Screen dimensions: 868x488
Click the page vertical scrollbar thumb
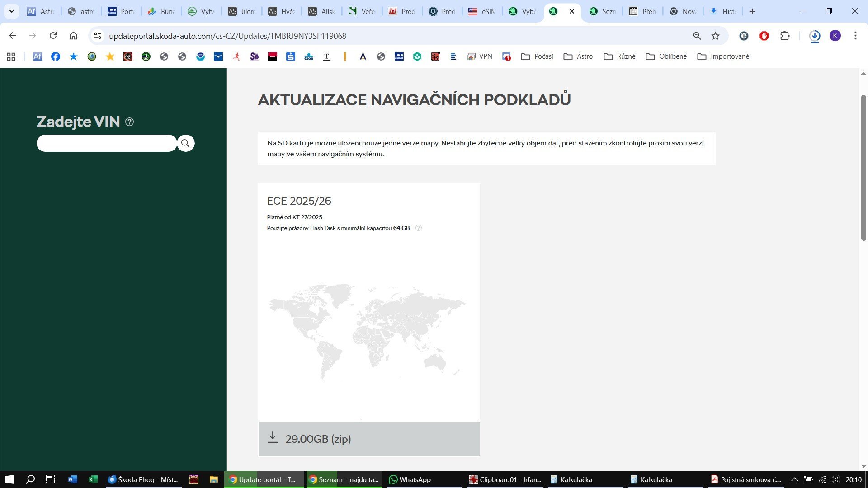tap(863, 168)
